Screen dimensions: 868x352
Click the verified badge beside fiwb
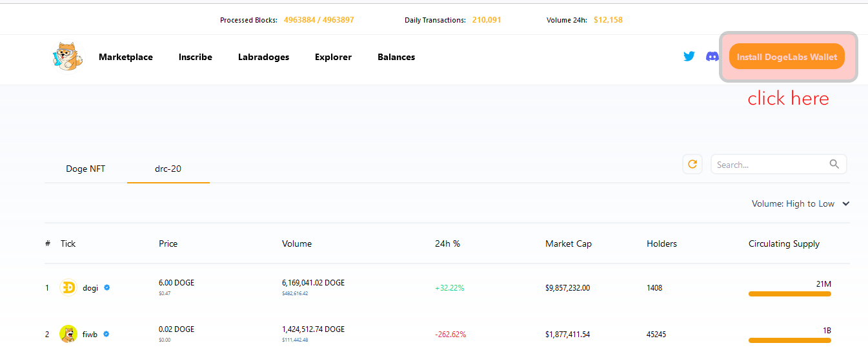point(106,334)
